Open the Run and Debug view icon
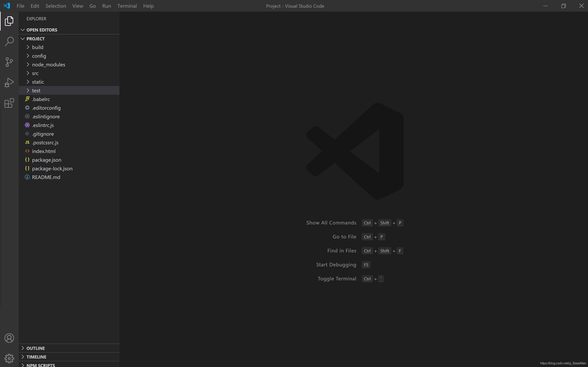Image resolution: width=588 pixels, height=367 pixels. click(9, 82)
